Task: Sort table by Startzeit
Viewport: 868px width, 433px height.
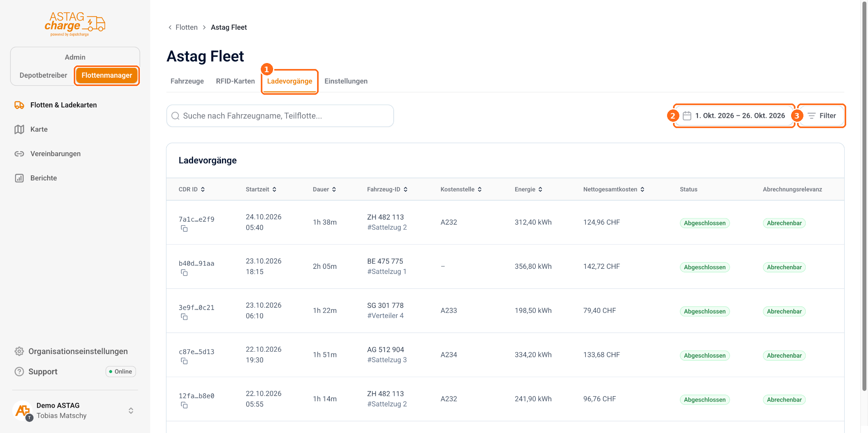Action: pyautogui.click(x=261, y=190)
